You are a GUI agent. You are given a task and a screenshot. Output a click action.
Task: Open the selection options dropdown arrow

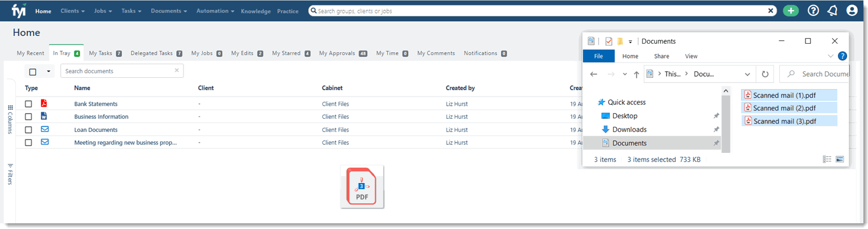(48, 72)
